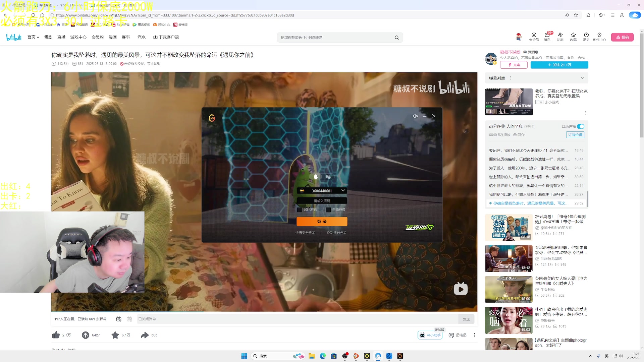This screenshot has height=362, width=644.
Task: Expand the 弹幕列表 panel chevron
Action: (582, 78)
